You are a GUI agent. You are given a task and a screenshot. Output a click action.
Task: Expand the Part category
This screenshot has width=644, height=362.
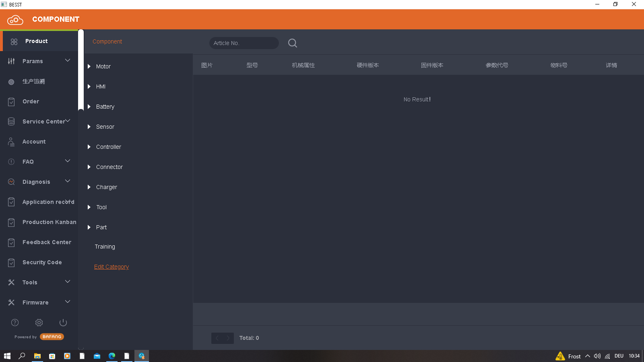pos(89,227)
